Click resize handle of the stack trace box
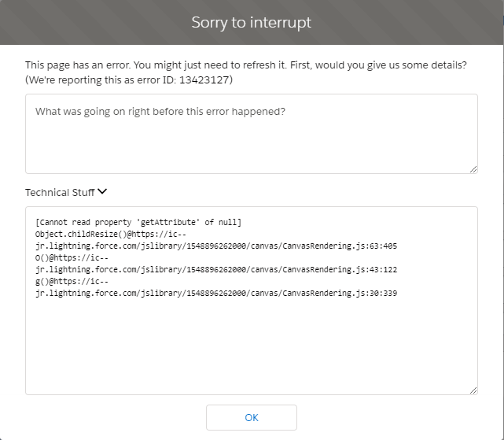The image size is (504, 440). coord(473,390)
